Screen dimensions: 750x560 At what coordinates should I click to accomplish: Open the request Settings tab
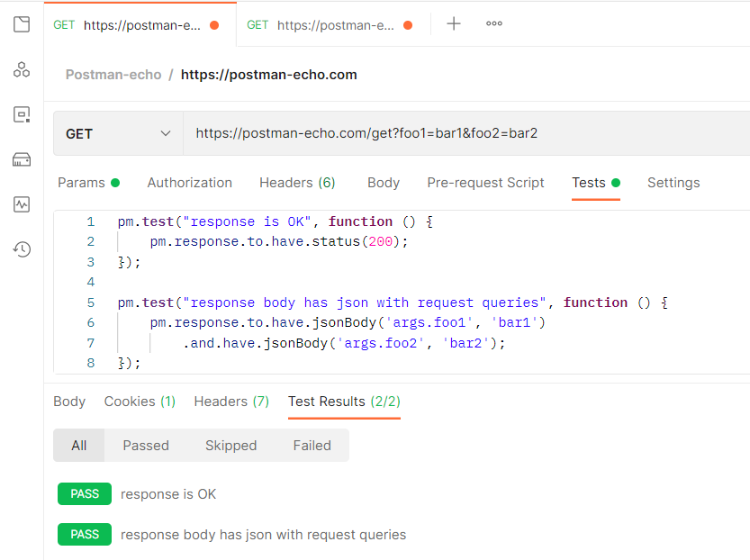pyautogui.click(x=673, y=183)
